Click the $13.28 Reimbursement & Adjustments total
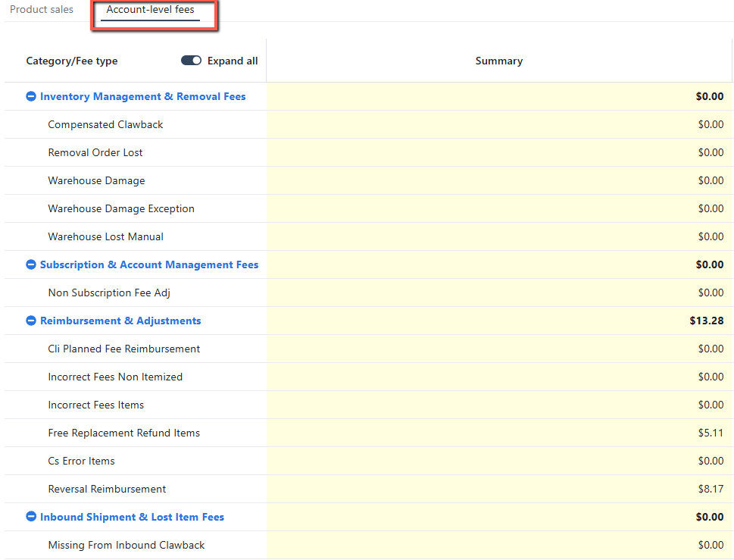The image size is (734, 560). click(x=707, y=321)
